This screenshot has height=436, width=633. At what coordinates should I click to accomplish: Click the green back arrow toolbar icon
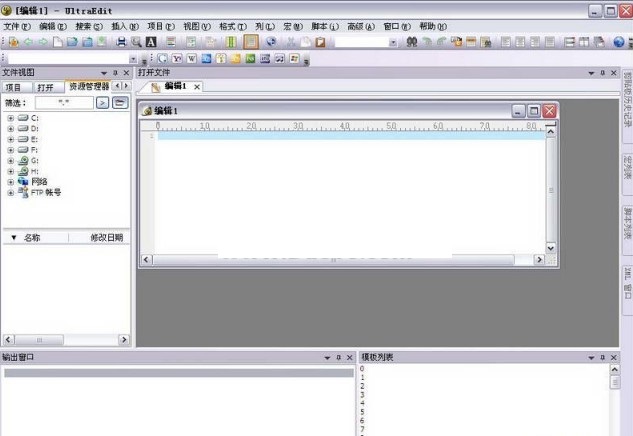click(x=28, y=42)
